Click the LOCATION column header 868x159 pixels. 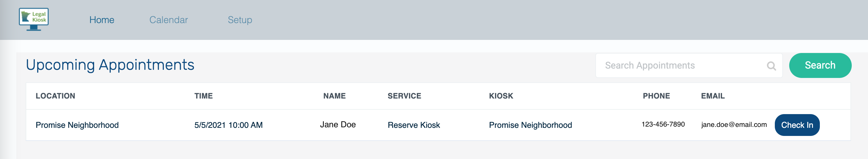tap(56, 96)
